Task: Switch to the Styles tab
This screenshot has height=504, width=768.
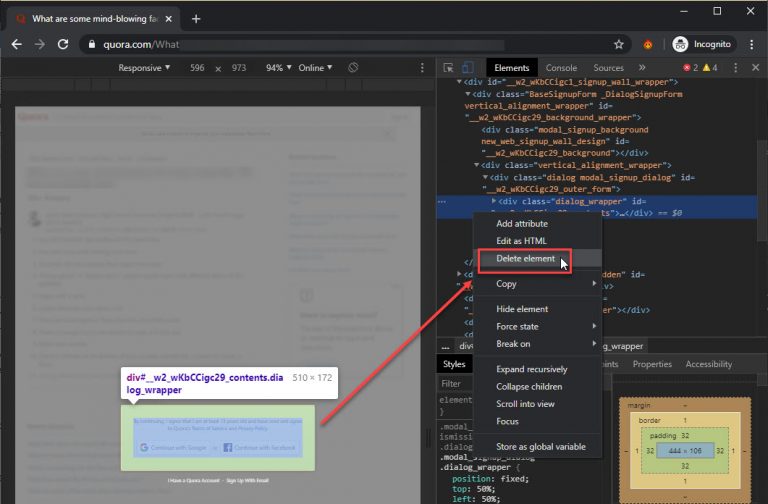Action: click(x=454, y=364)
